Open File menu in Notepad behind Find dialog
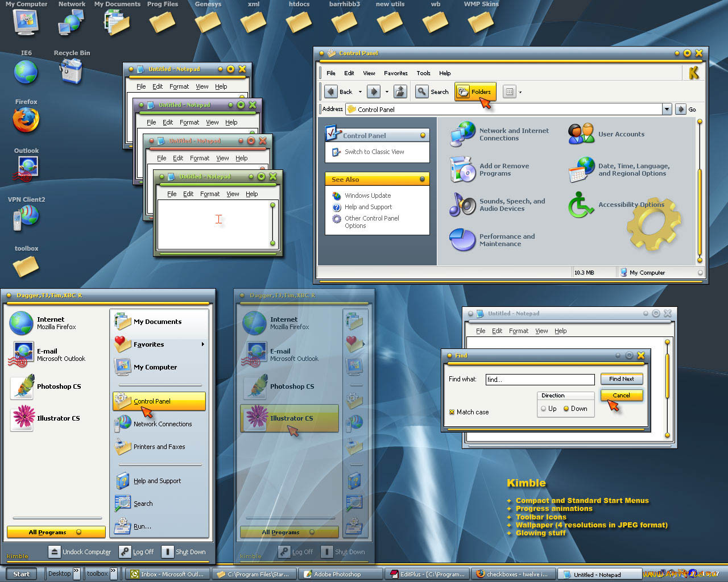This screenshot has height=582, width=728. (481, 331)
